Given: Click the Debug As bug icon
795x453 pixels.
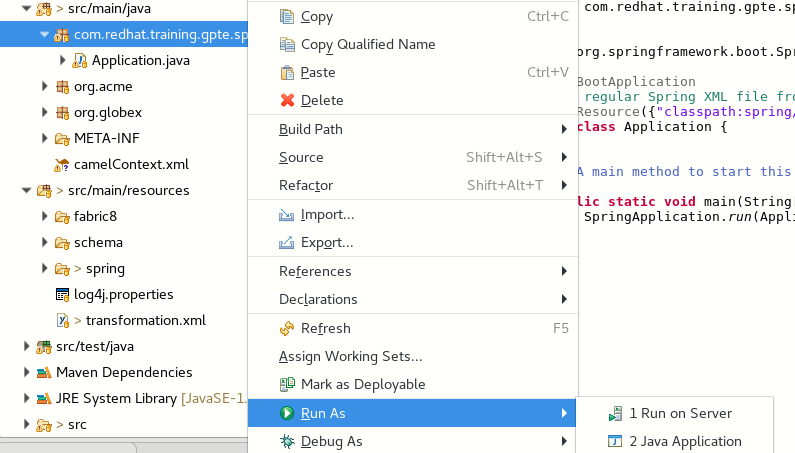Looking at the screenshot, I should 287,441.
